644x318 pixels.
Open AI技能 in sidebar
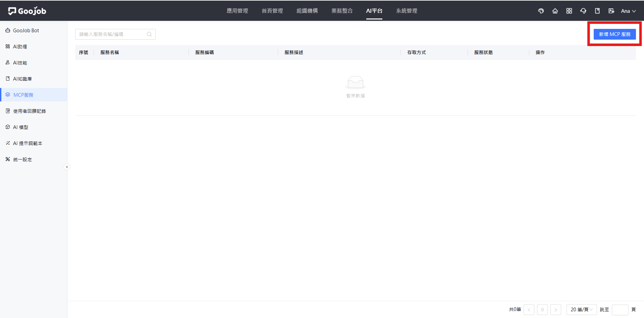[x=34, y=63]
